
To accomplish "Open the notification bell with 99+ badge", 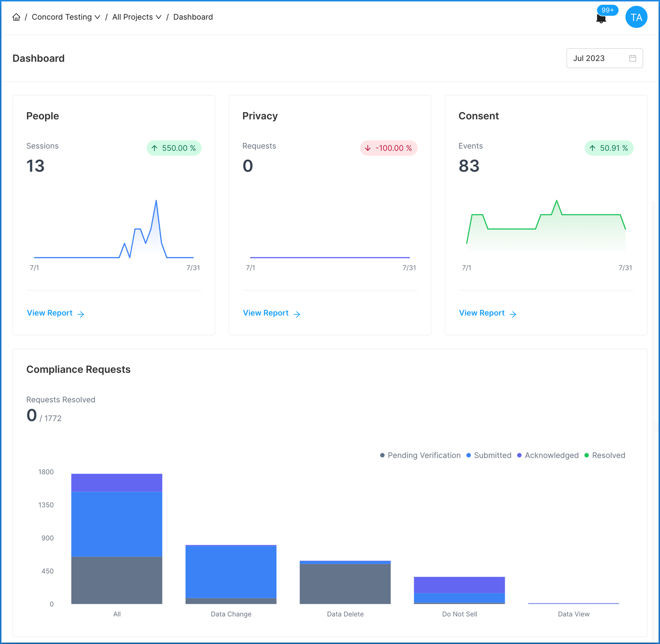I will [601, 18].
